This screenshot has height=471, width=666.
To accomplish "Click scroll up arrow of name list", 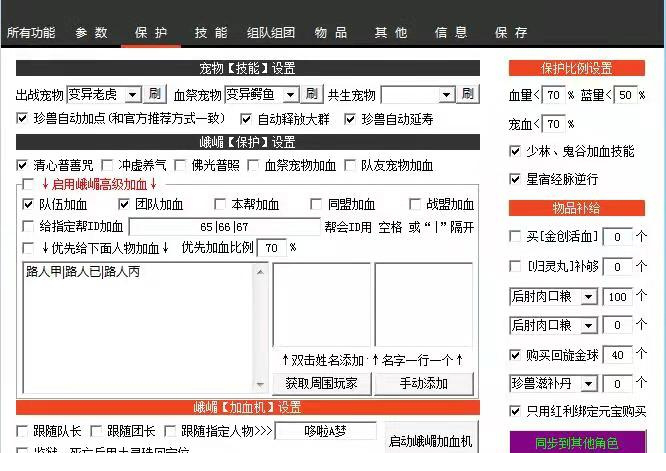I will click(x=260, y=272).
